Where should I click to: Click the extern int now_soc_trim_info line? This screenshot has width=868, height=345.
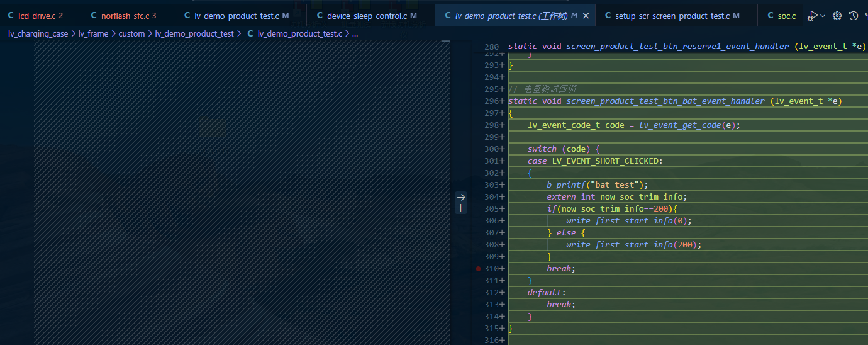pos(616,197)
